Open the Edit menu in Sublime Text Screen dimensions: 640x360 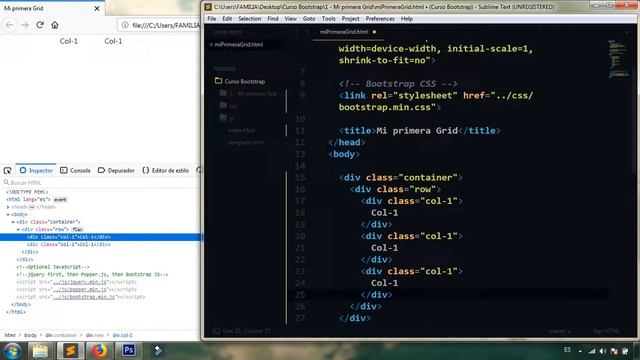[227, 19]
